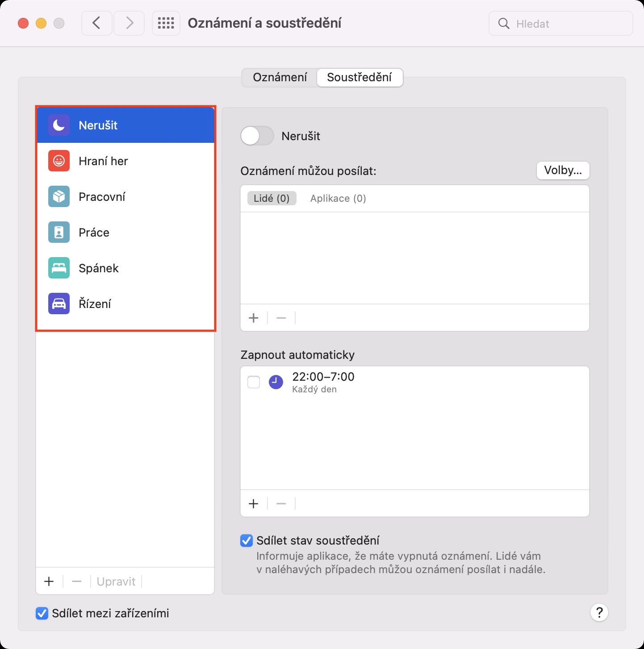Switch to the Oznámení tab

pyautogui.click(x=280, y=77)
